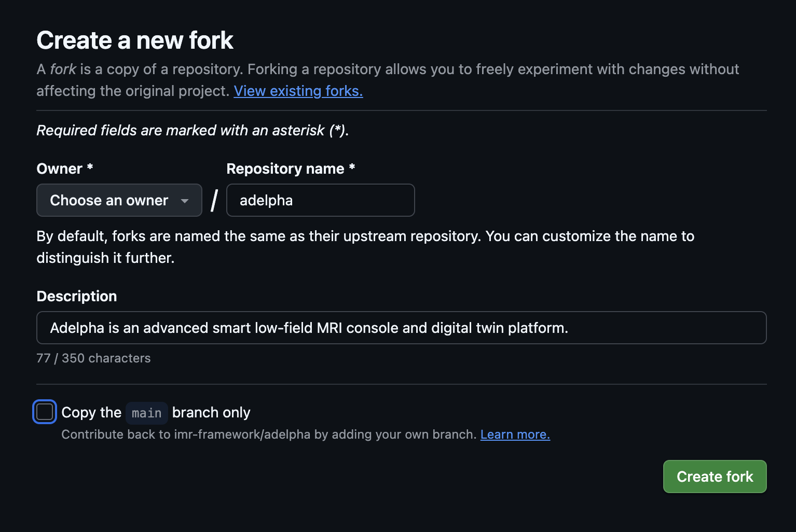Follow the Learn more link
This screenshot has width=796, height=532.
click(515, 435)
